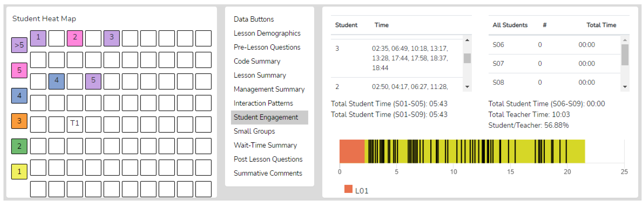Click the >5 legend color swatch
The width and height of the screenshot is (644, 204).
(19, 45)
